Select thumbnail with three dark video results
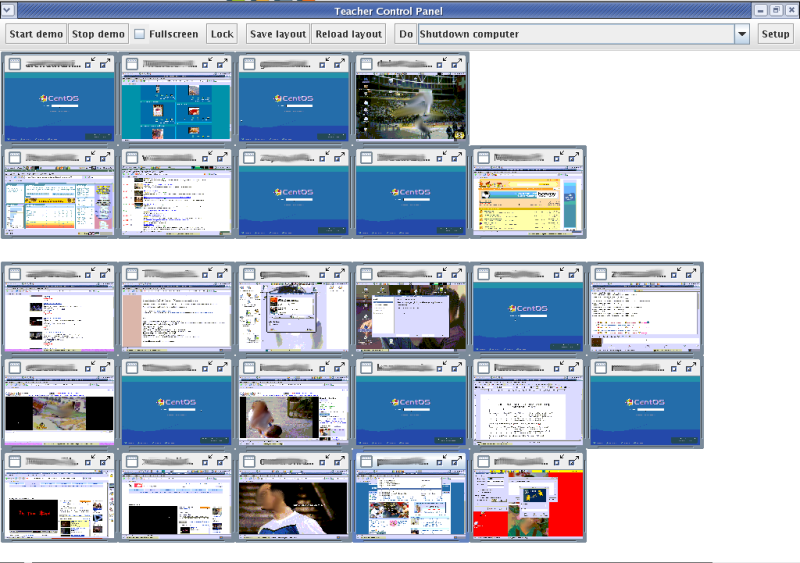 59,316
